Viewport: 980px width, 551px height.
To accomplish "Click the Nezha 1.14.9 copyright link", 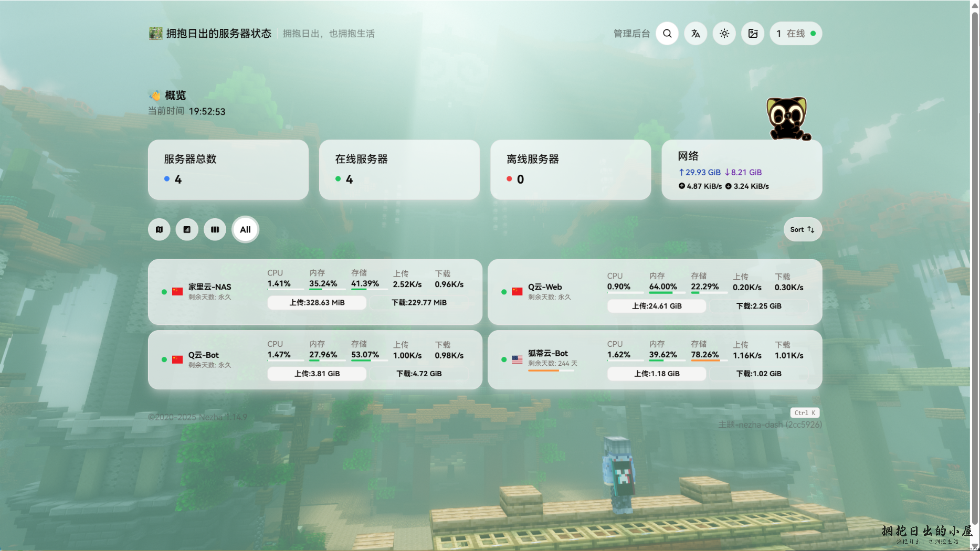I will click(x=198, y=417).
